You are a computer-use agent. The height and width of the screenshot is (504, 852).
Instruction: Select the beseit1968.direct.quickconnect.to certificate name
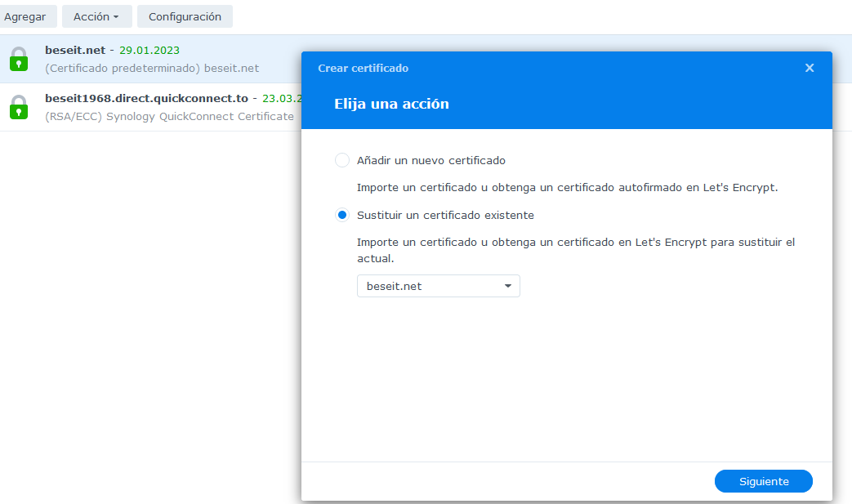(x=146, y=98)
